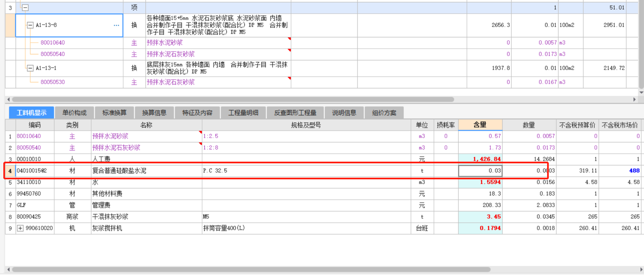Select the 管理费 row name

tap(101, 205)
